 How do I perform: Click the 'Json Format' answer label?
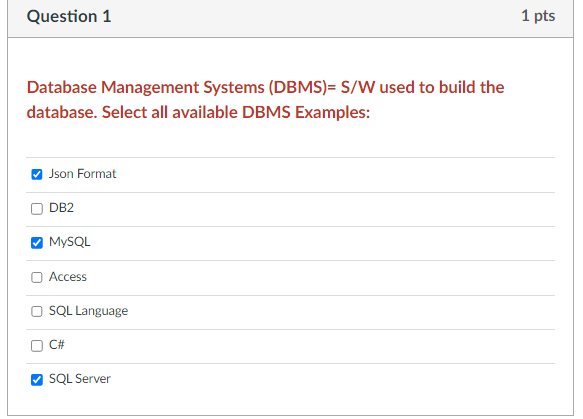coord(83,174)
